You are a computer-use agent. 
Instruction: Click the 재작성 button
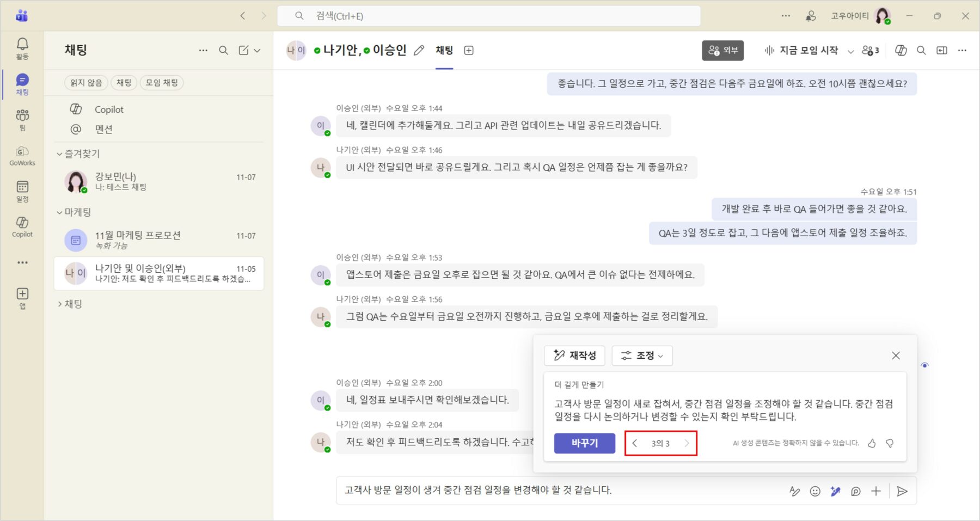point(574,355)
